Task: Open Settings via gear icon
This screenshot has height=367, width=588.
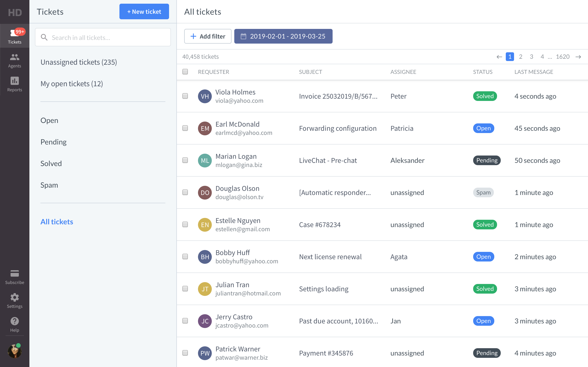Action: 14,297
